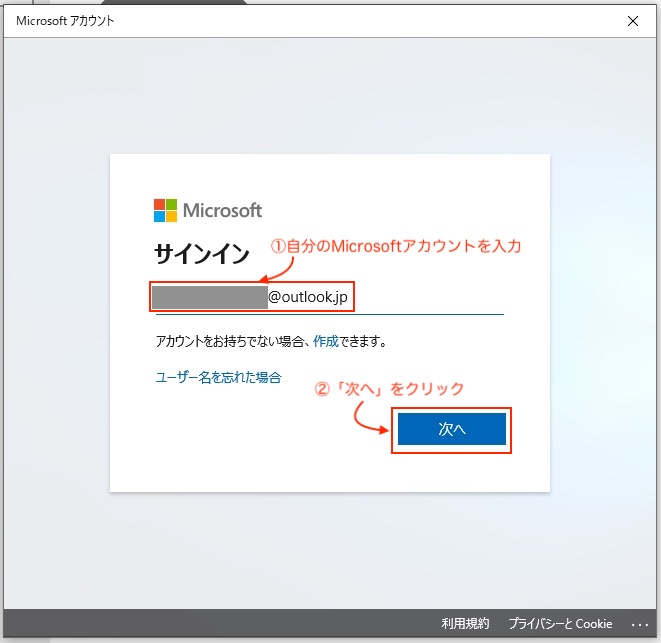Click the アカウントをお持ちでない場合 text
The width and height of the screenshot is (661, 643).
pos(230,341)
